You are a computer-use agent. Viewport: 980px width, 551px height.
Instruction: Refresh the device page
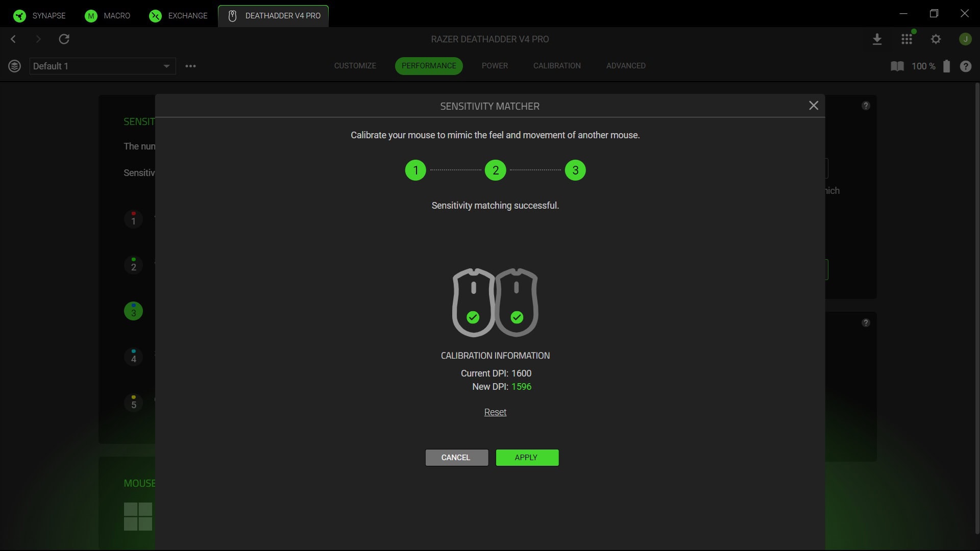pyautogui.click(x=64, y=39)
